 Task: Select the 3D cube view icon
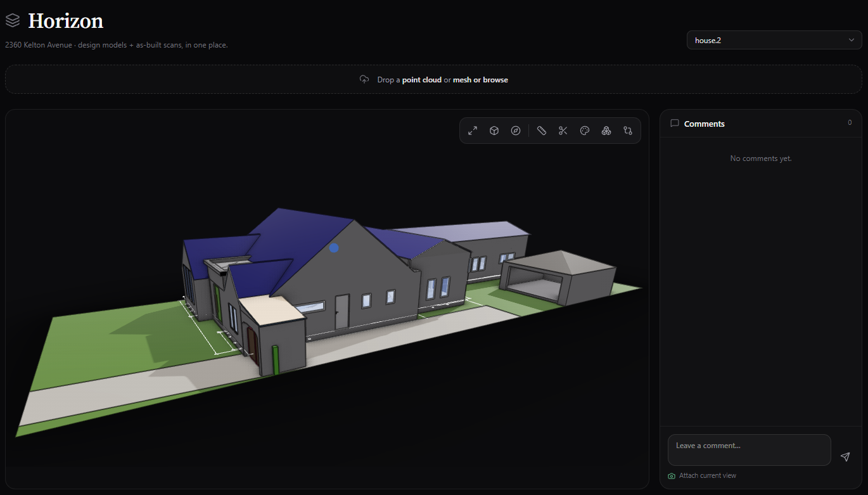point(494,131)
